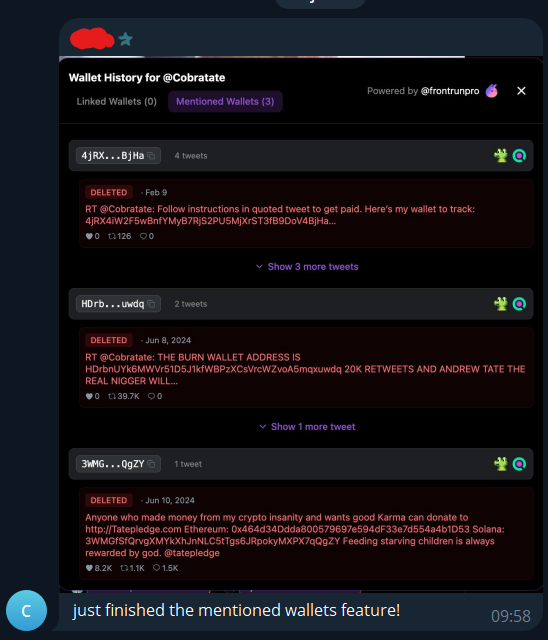Click DELETED badge on Jun 10, 2024 tweet
548x640 pixels.
(109, 500)
